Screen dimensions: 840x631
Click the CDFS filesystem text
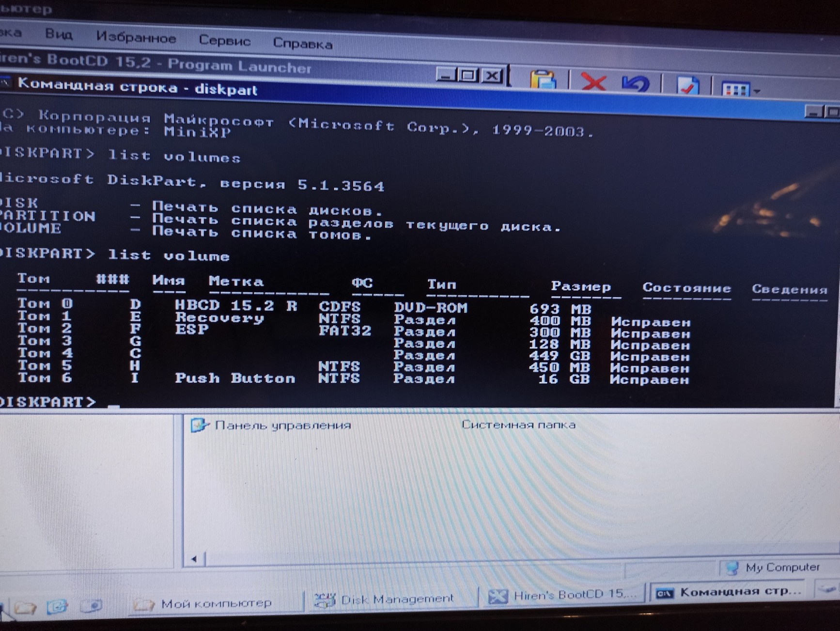pos(340,307)
